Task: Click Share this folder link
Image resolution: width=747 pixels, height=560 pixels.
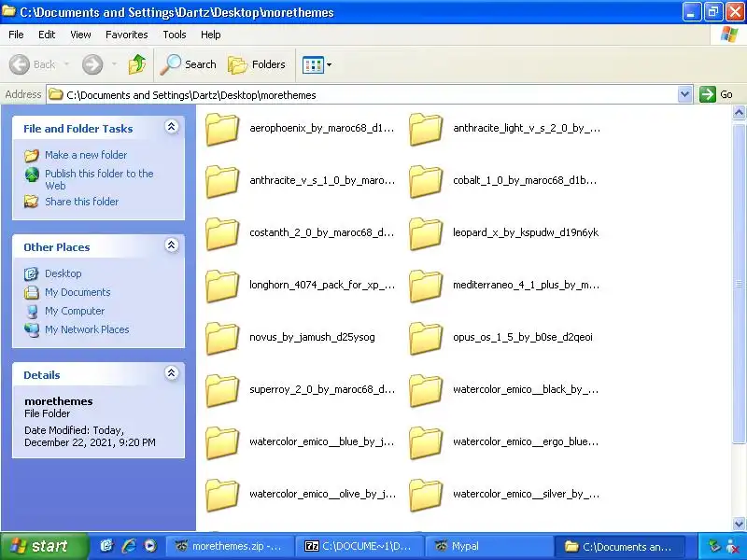Action: coord(81,202)
